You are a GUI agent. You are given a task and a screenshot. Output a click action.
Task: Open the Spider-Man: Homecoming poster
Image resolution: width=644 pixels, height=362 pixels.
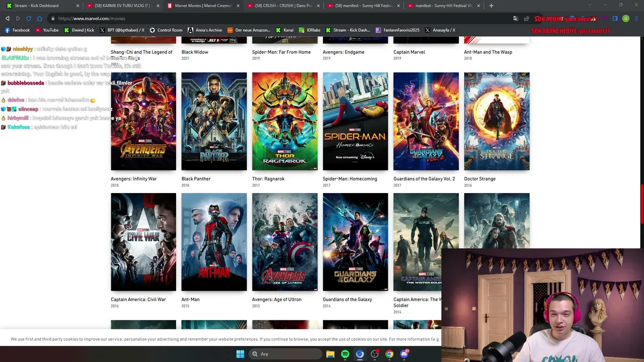[x=356, y=121]
